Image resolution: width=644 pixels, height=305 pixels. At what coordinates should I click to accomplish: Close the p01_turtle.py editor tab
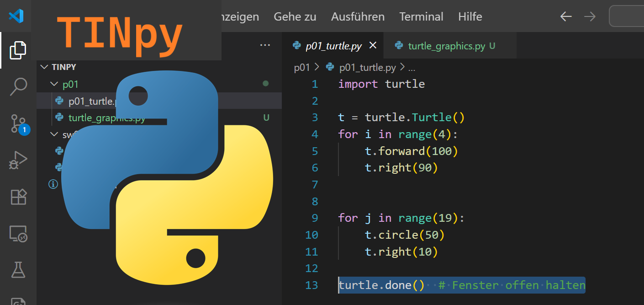click(x=373, y=45)
